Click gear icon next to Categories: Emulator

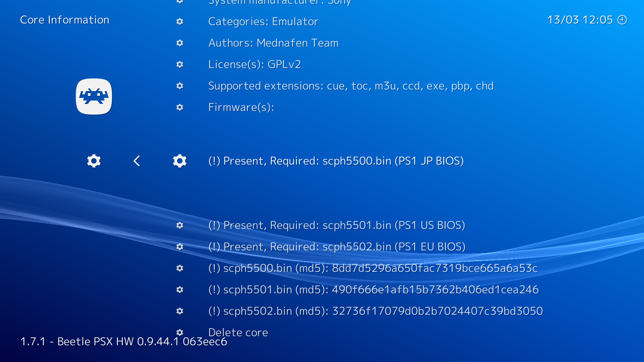pyautogui.click(x=180, y=21)
